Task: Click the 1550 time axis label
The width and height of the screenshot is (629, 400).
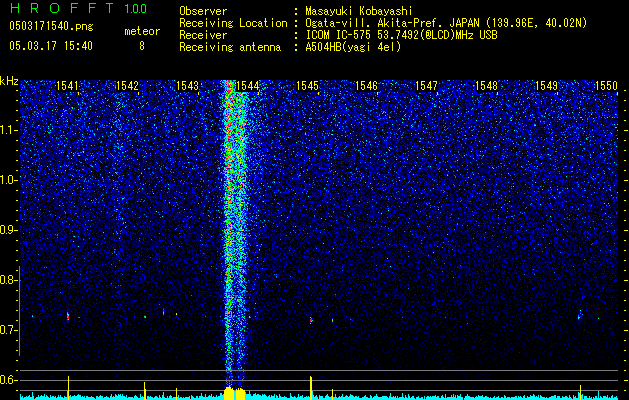Action: tap(606, 86)
